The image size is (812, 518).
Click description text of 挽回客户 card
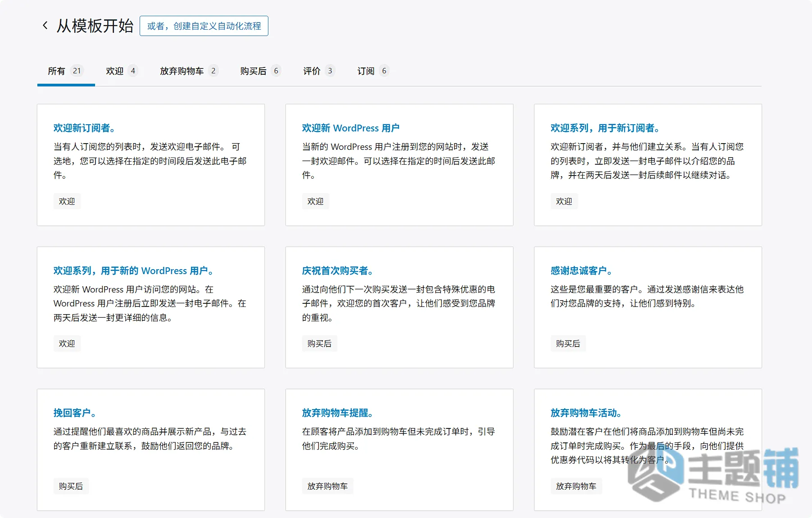click(150, 439)
